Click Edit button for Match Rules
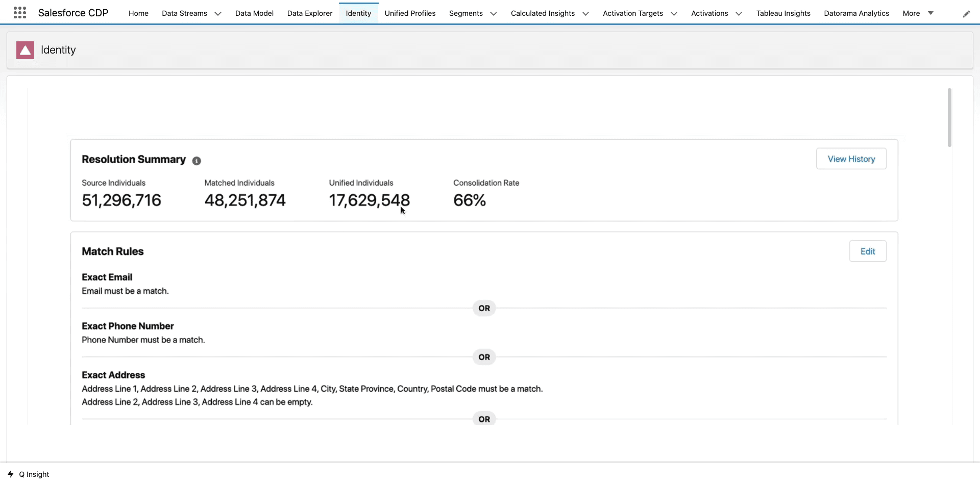This screenshot has height=484, width=980. pyautogui.click(x=867, y=251)
